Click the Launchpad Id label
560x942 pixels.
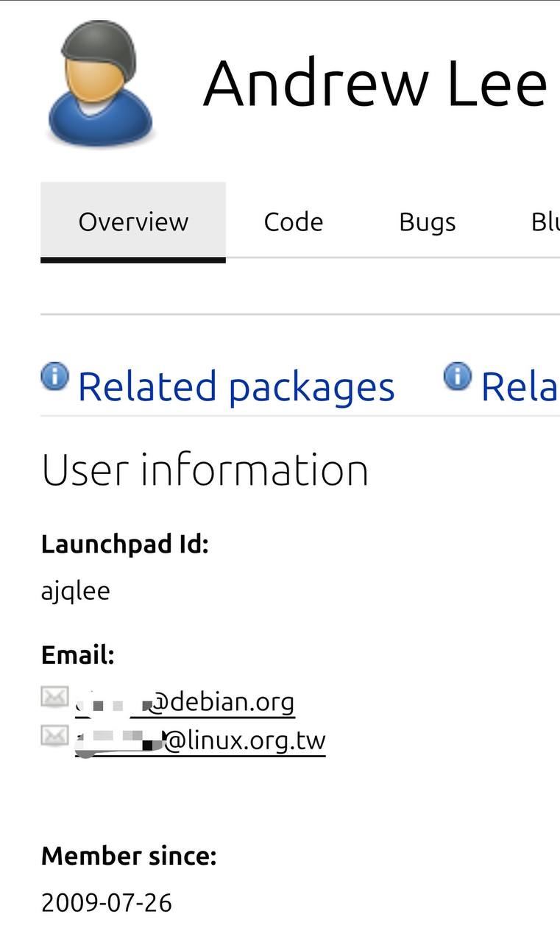click(x=125, y=545)
